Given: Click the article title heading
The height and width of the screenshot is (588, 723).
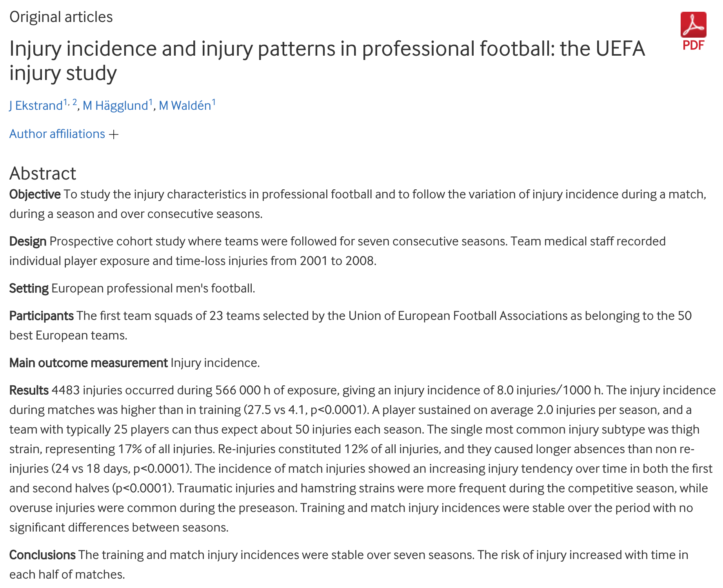Looking at the screenshot, I should pos(327,61).
